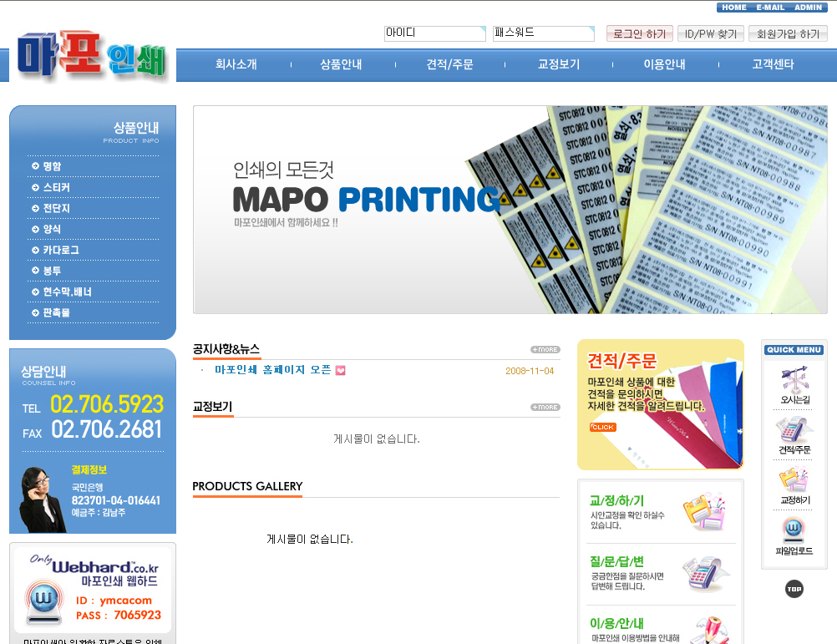Open 고객센타 in the main navigation
Viewport: 837px width, 644px height.
pyautogui.click(x=773, y=64)
